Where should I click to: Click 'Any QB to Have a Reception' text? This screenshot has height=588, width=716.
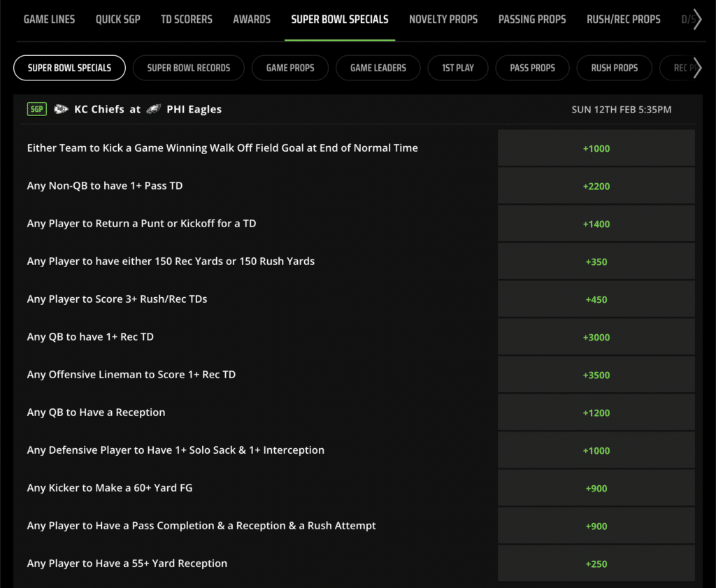click(96, 413)
